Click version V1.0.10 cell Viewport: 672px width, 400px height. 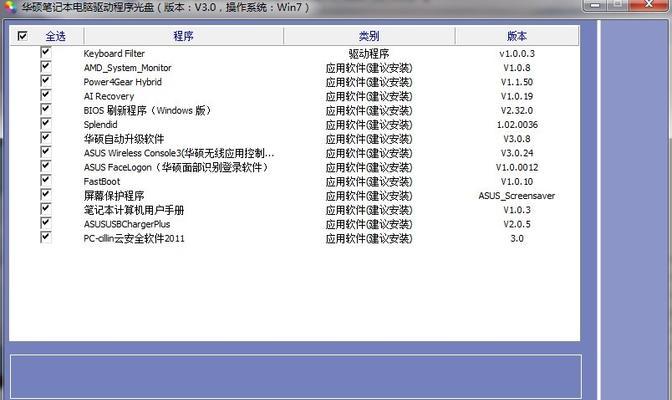point(517,182)
